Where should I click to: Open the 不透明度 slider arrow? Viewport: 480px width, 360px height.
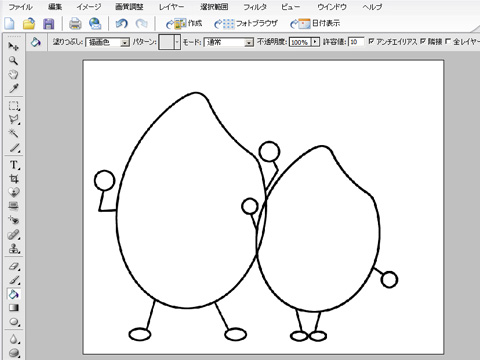click(x=315, y=42)
